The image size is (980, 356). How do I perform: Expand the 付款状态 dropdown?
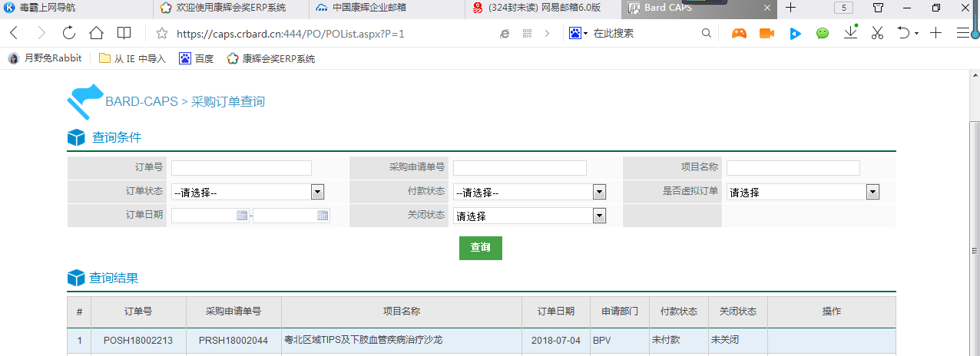pos(599,193)
